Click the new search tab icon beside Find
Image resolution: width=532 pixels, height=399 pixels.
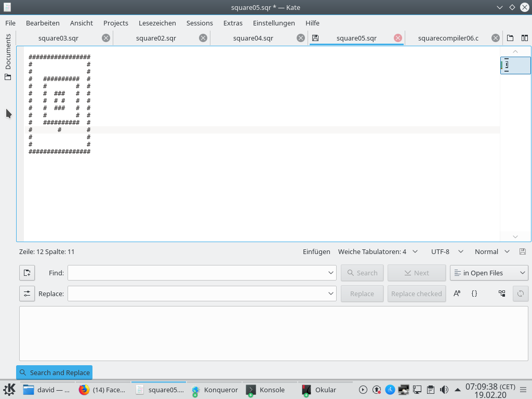click(27, 273)
